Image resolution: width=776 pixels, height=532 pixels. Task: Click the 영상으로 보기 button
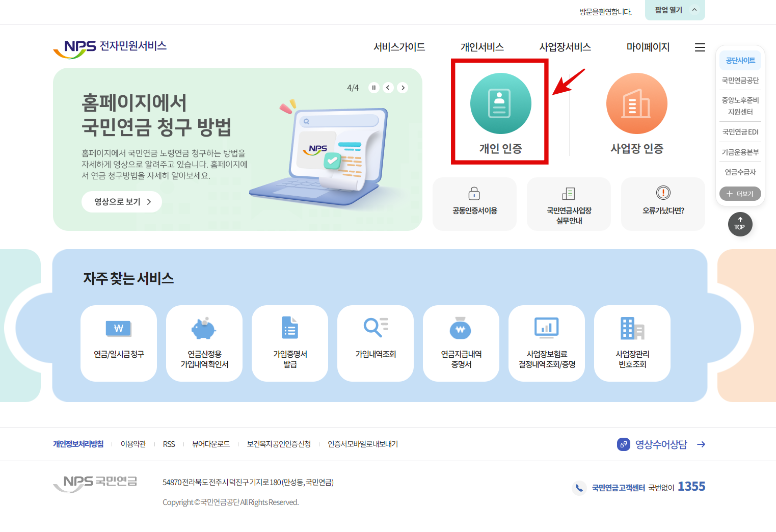tap(121, 201)
